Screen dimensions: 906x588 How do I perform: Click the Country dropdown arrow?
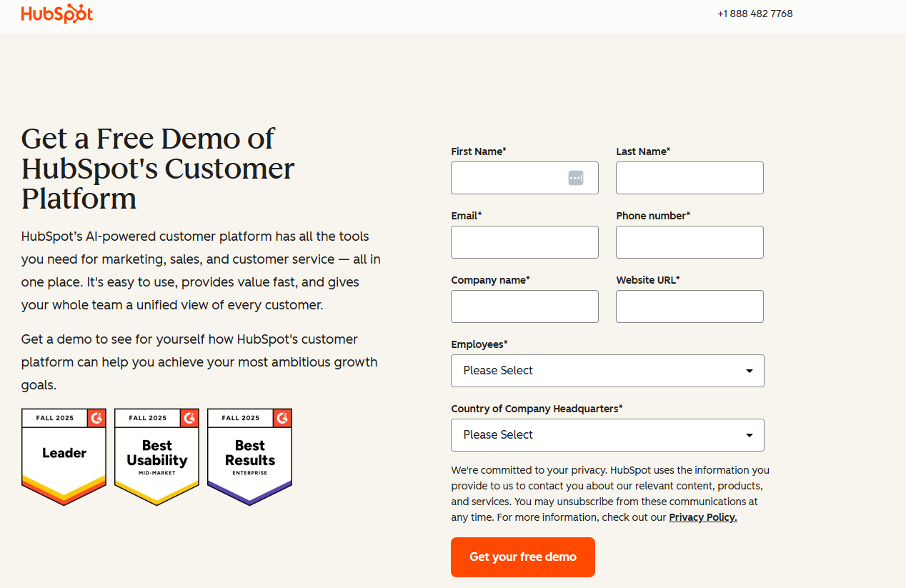click(749, 435)
